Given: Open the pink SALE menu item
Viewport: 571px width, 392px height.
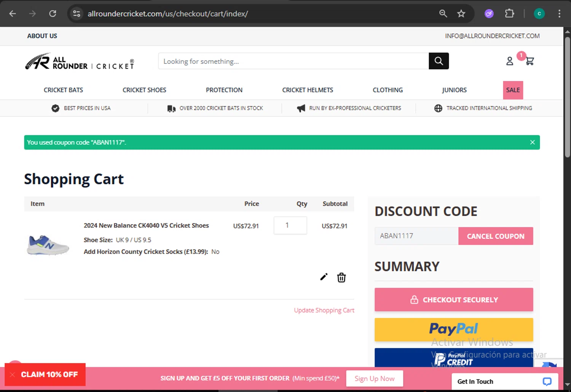Looking at the screenshot, I should pyautogui.click(x=513, y=90).
